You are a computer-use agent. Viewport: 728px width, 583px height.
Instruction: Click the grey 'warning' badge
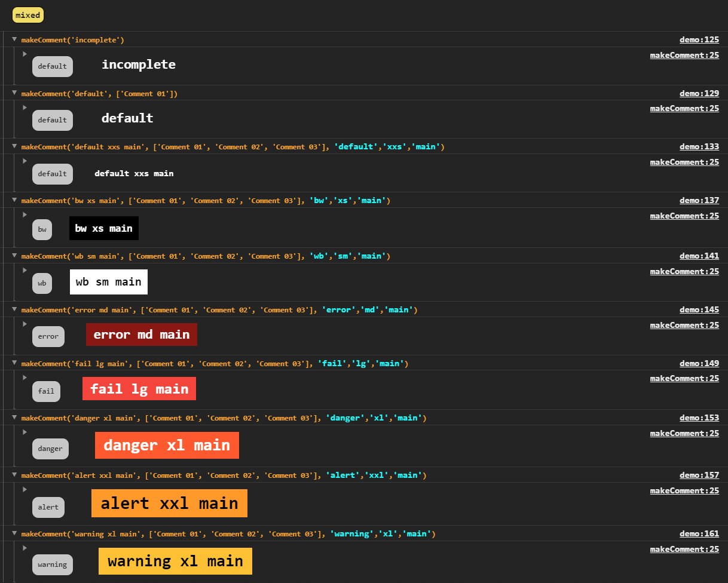pos(53,564)
